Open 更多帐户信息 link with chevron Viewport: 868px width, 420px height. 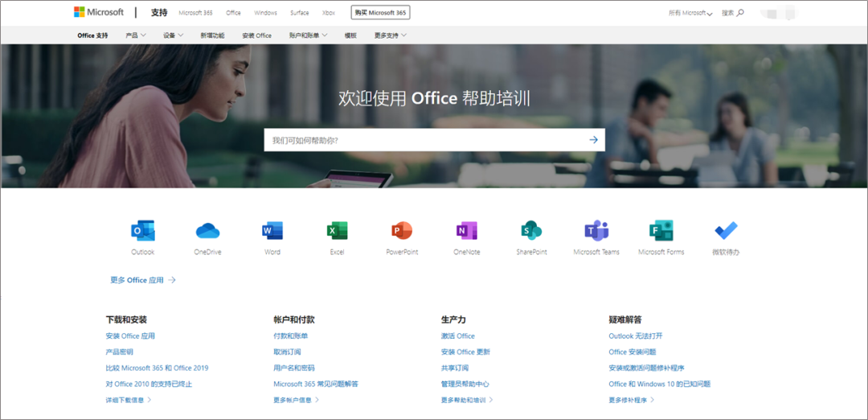[296, 400]
